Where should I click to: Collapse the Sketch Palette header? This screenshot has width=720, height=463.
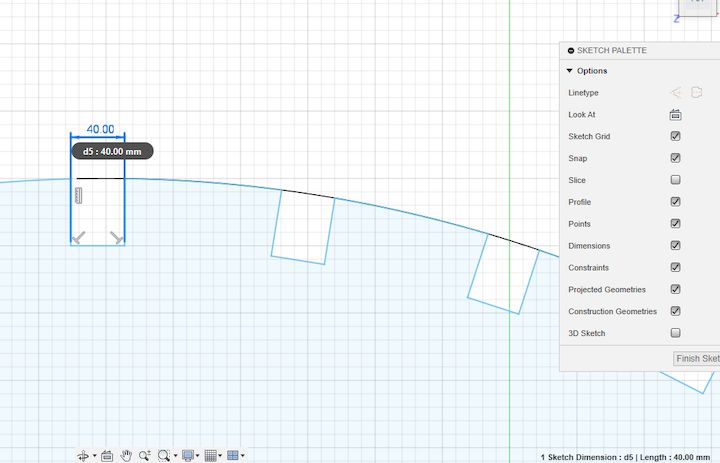[571, 51]
